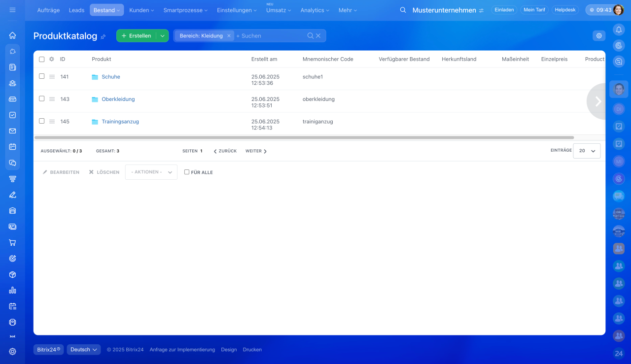The width and height of the screenshot is (631, 364).
Task: Click the home icon in left sidebar
Action: click(12, 35)
